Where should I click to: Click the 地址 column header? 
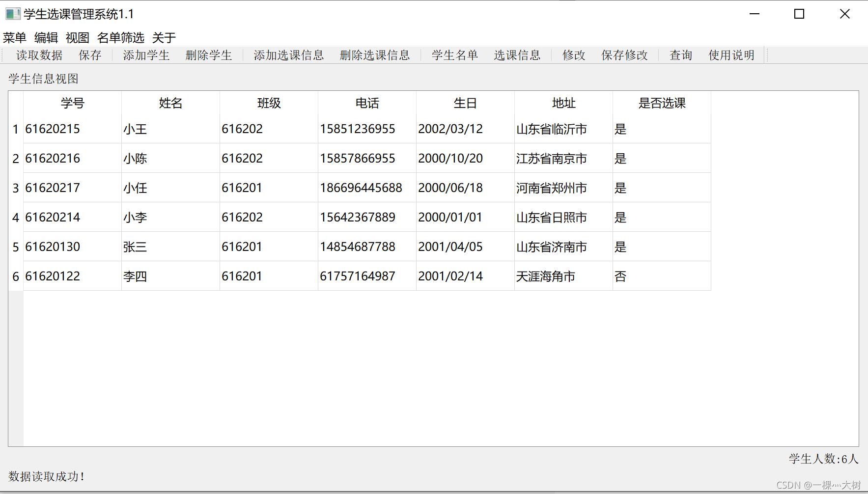click(563, 103)
